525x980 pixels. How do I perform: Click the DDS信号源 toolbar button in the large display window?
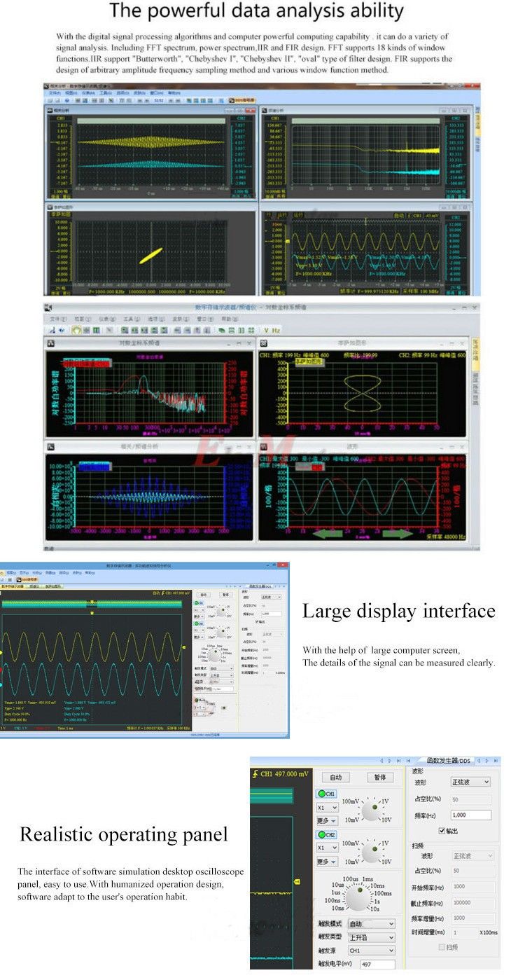(x=27, y=579)
